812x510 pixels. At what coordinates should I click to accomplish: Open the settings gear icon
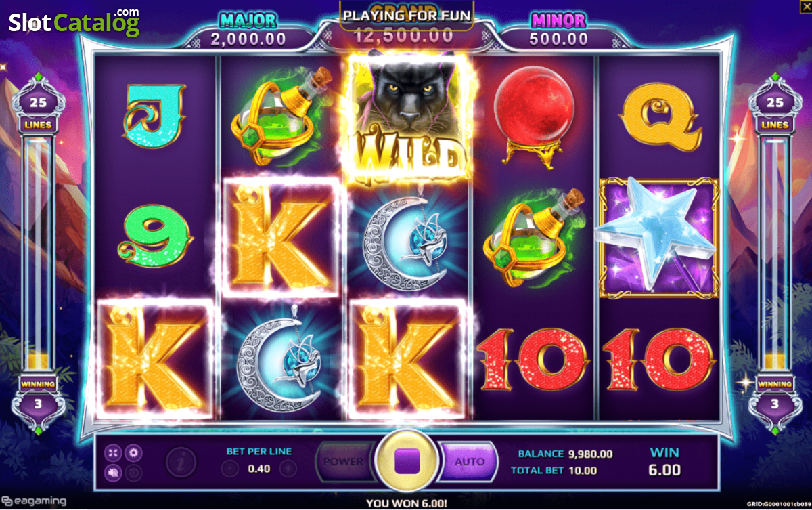(133, 452)
